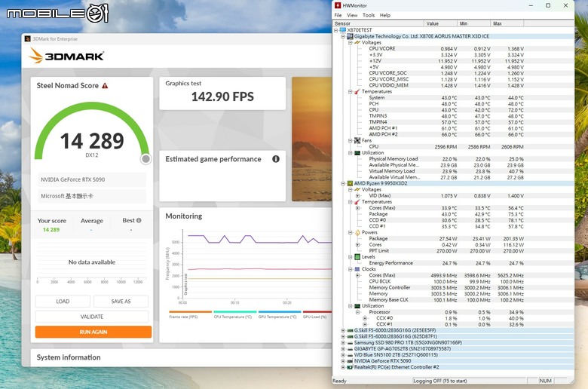Click the 3DMark for Enterprise title bar icon

(27, 38)
